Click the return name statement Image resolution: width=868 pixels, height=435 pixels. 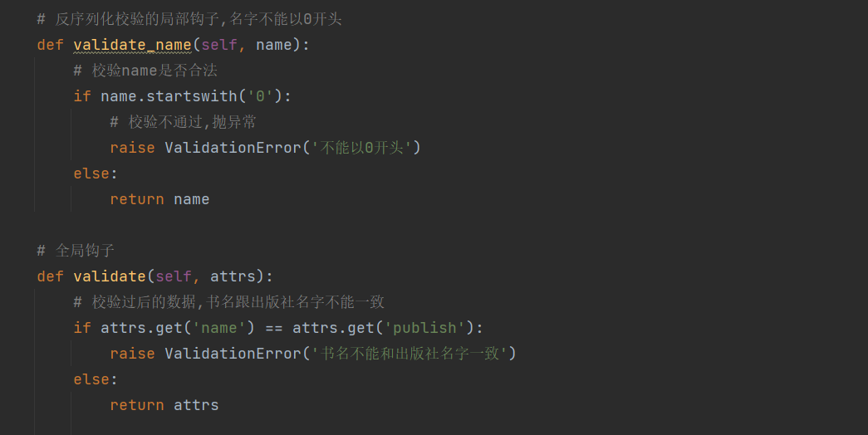pos(159,199)
